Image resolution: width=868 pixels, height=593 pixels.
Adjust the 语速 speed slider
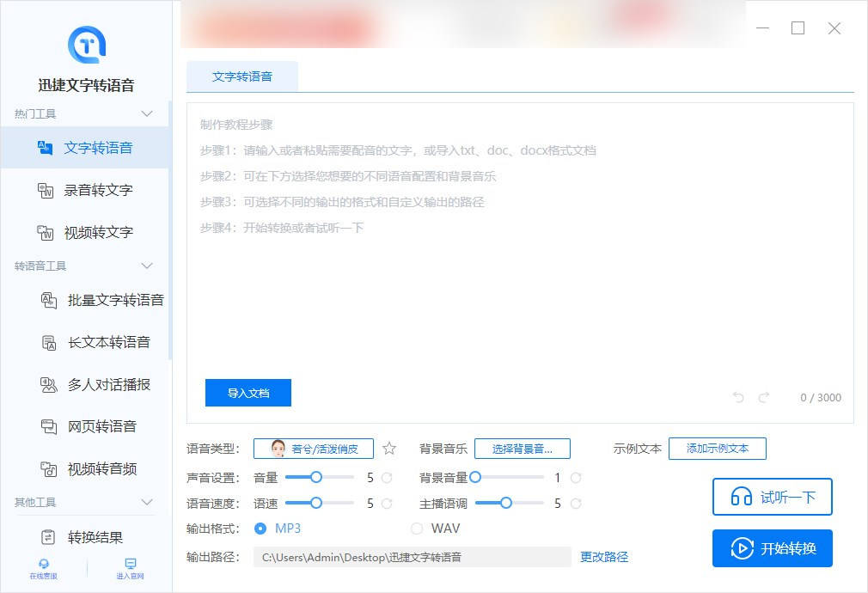click(320, 503)
